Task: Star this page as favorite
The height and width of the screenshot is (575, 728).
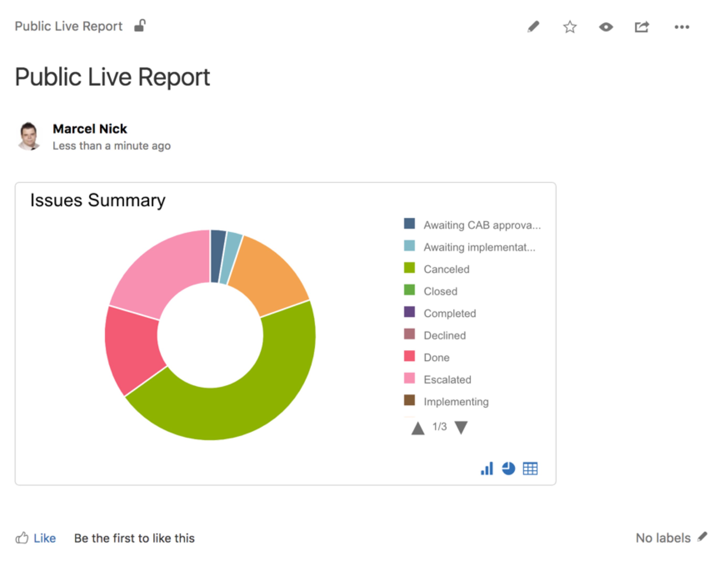Action: [570, 26]
